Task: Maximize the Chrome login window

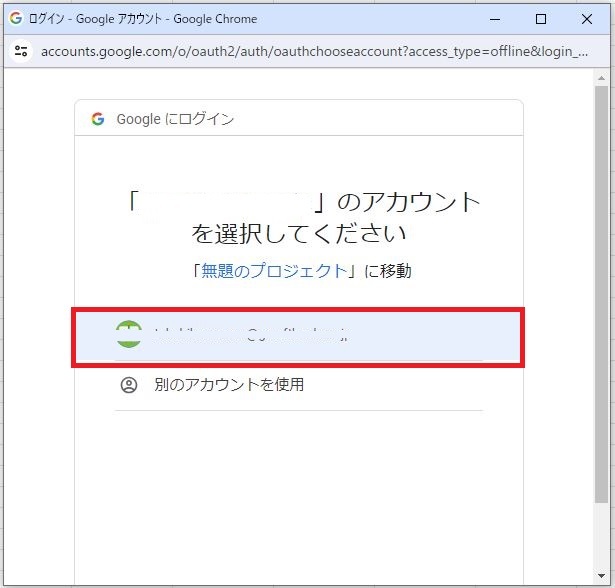Action: 541,19
